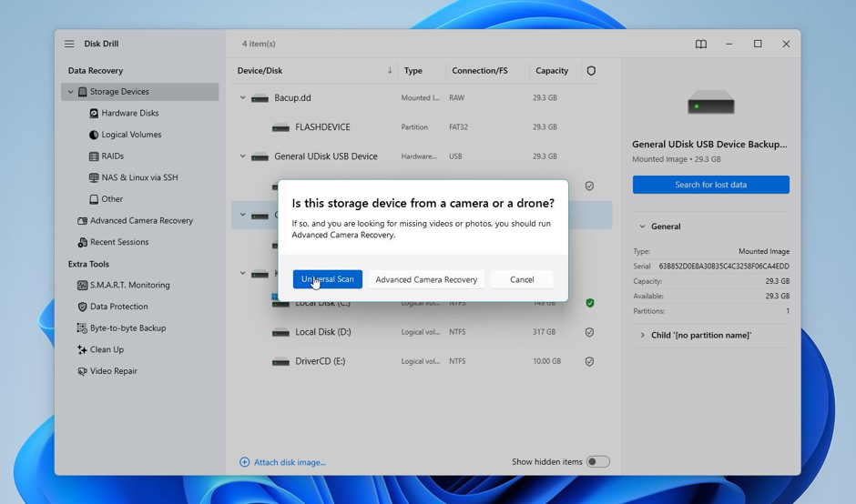The width and height of the screenshot is (856, 504).
Task: Open the hamburger menu next to Disk Drill
Action: [69, 44]
